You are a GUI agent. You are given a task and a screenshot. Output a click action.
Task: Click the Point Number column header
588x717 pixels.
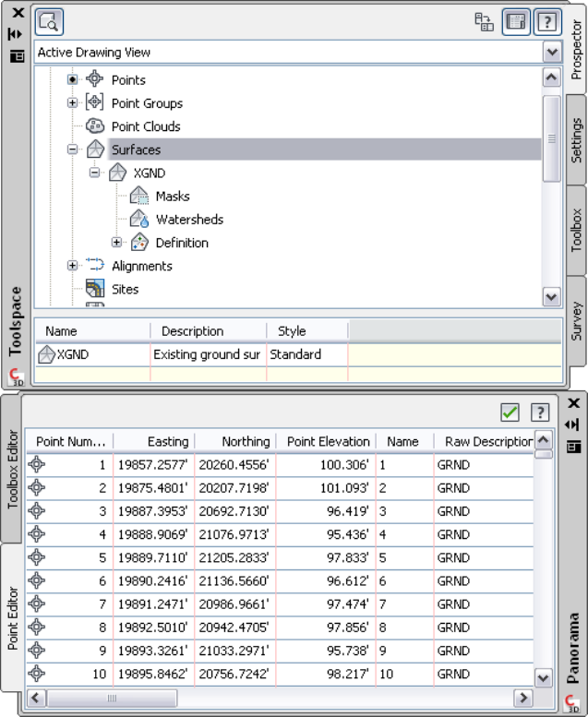[x=69, y=441]
